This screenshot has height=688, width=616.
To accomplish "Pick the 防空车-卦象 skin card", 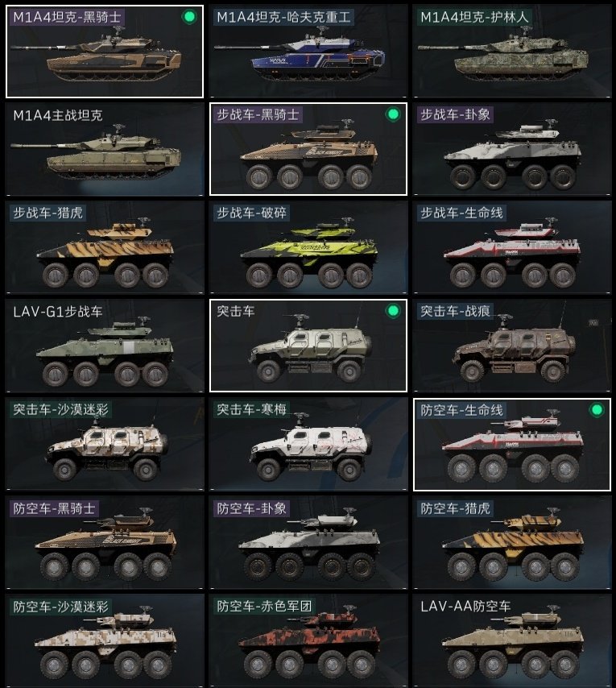I will (308, 542).
